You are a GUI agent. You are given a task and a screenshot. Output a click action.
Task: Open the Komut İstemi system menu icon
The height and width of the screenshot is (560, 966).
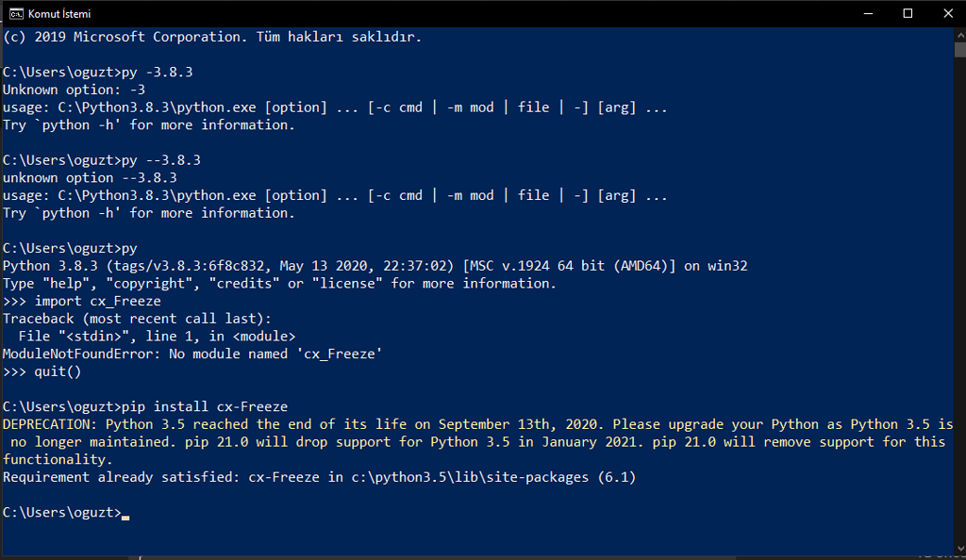point(16,13)
